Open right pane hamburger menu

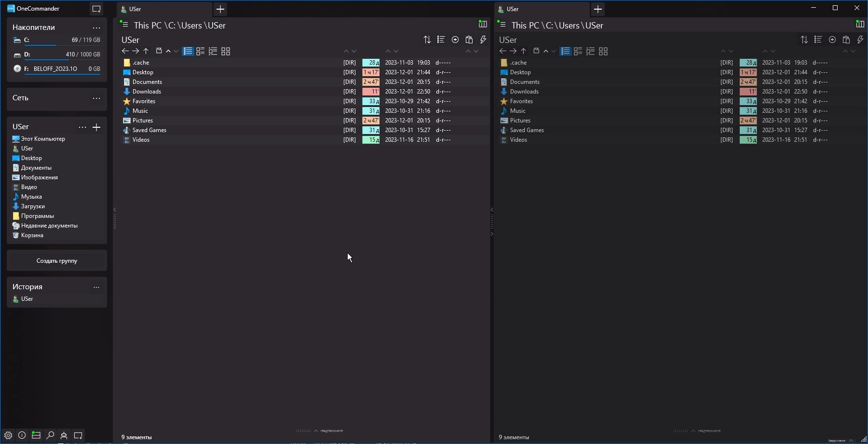pyautogui.click(x=502, y=25)
